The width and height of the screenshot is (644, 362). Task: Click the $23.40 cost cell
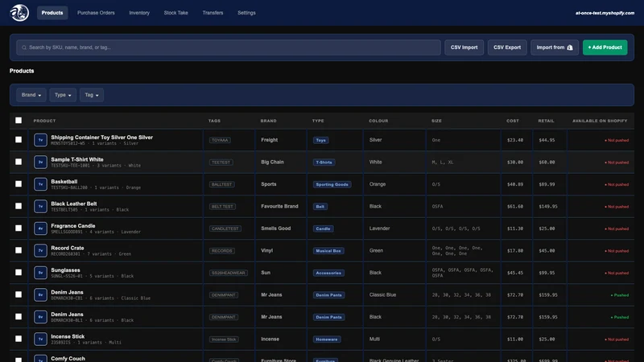[515, 140]
